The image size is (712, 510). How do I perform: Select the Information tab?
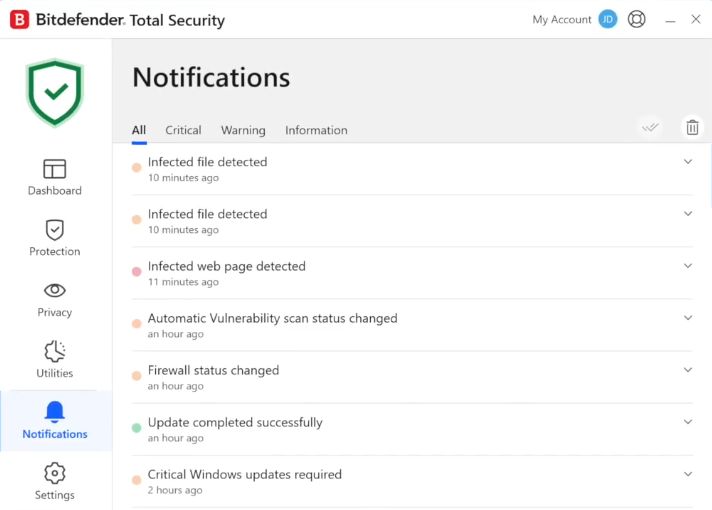tap(316, 130)
